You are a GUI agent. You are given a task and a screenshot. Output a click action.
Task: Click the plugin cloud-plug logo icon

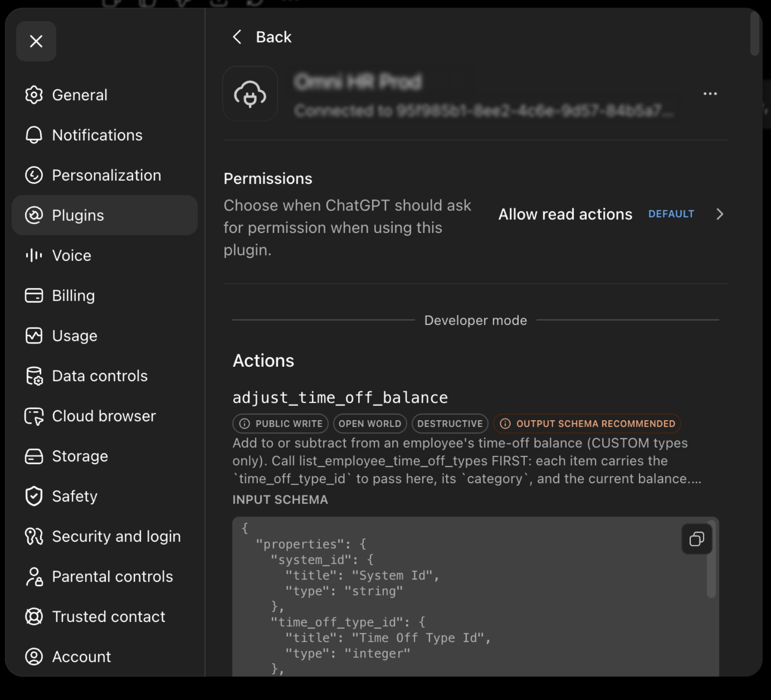[250, 94]
